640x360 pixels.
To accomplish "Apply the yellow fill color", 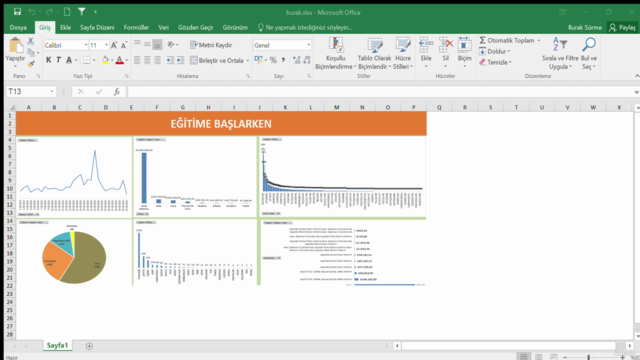I will pyautogui.click(x=105, y=60).
